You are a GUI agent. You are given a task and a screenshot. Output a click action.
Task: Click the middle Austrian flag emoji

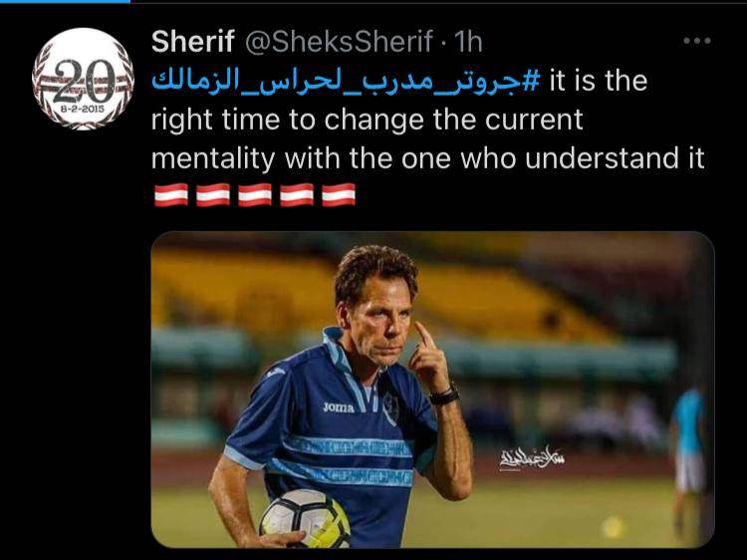pyautogui.click(x=255, y=195)
